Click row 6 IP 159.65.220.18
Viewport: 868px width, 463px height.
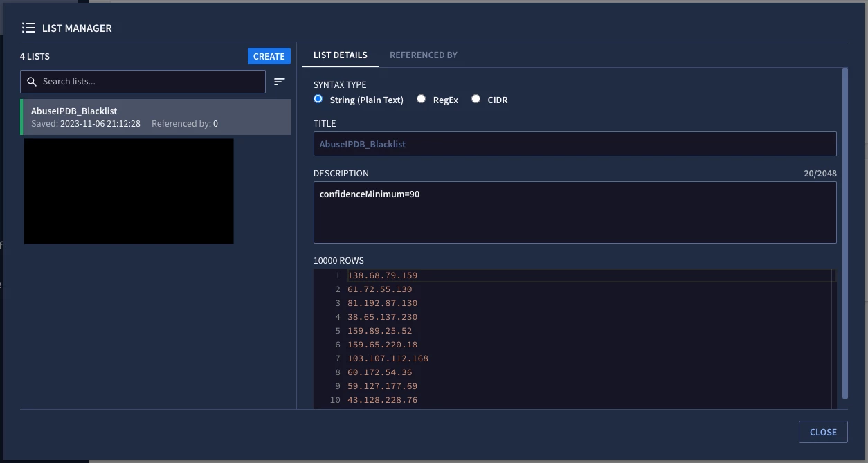click(383, 345)
